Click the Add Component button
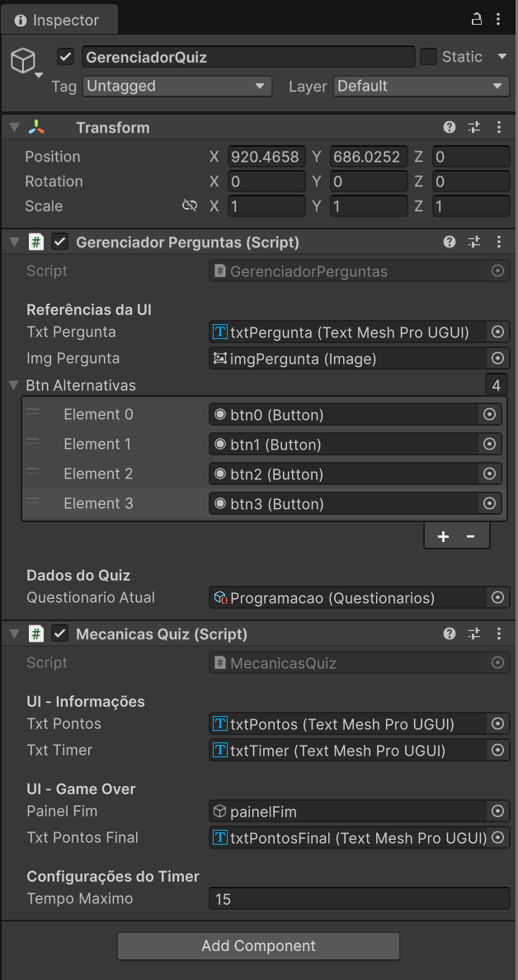This screenshot has width=518, height=980. coord(258,946)
